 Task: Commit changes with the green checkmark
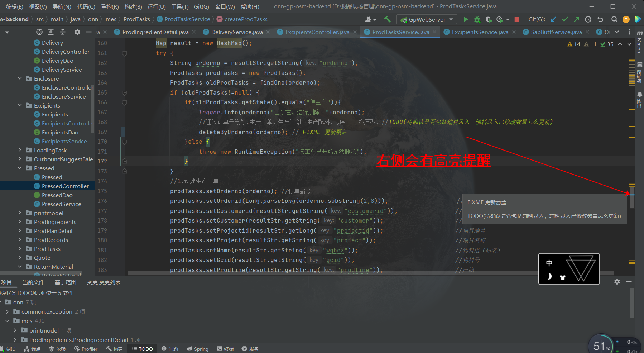[565, 19]
